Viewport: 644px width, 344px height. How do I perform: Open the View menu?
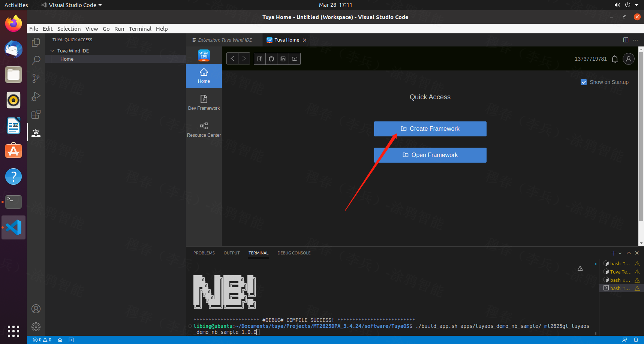[x=91, y=29]
